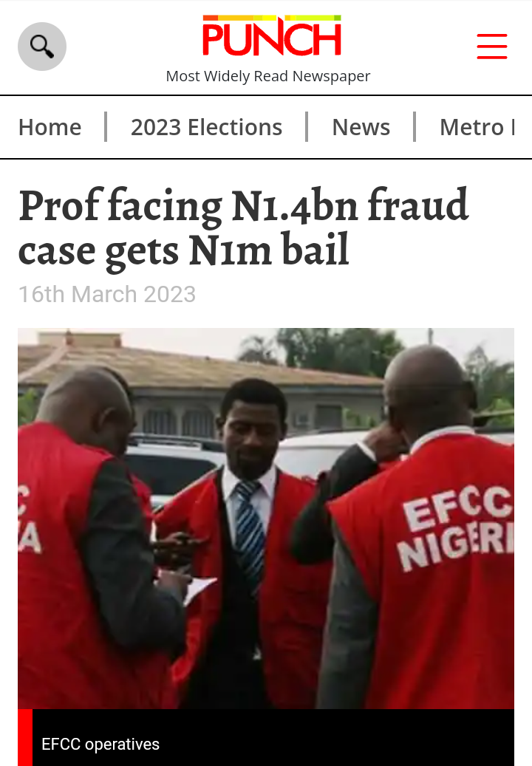Select the date 16th March 2023
The height and width of the screenshot is (766, 532).
107,294
